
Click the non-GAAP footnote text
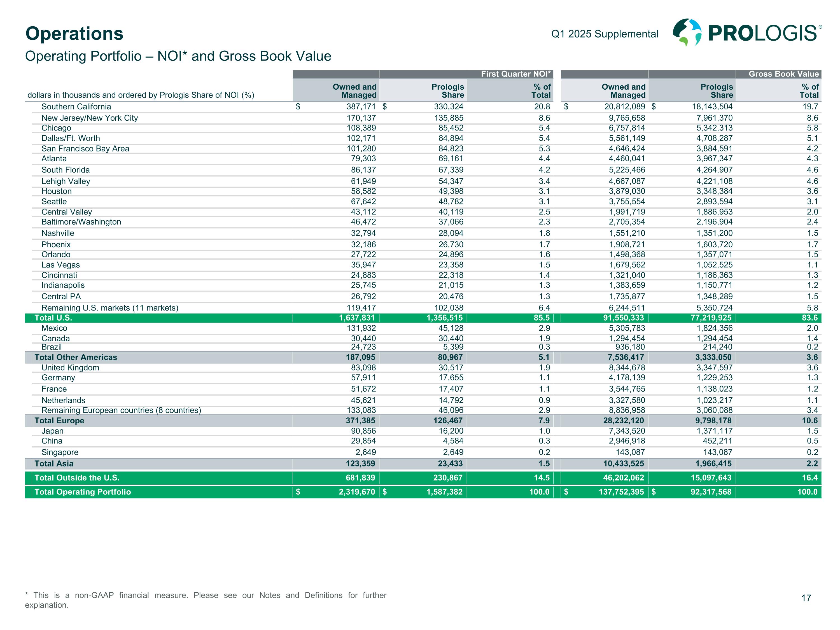coord(206,600)
